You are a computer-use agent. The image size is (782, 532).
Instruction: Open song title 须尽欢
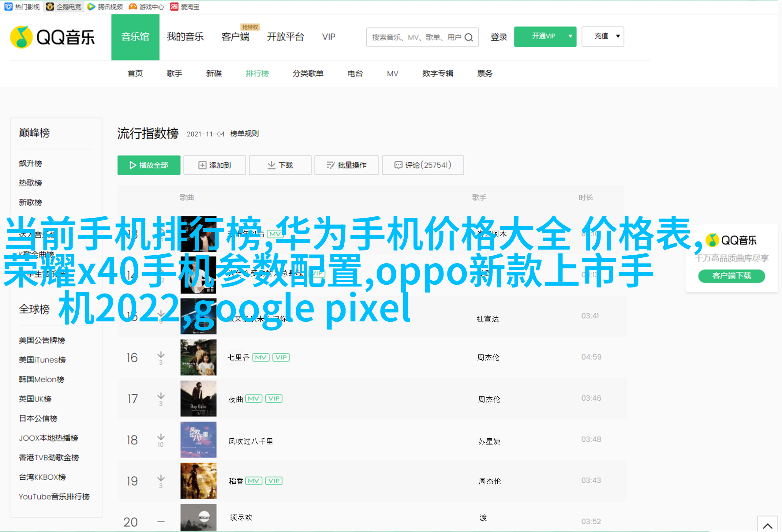pyautogui.click(x=241, y=518)
